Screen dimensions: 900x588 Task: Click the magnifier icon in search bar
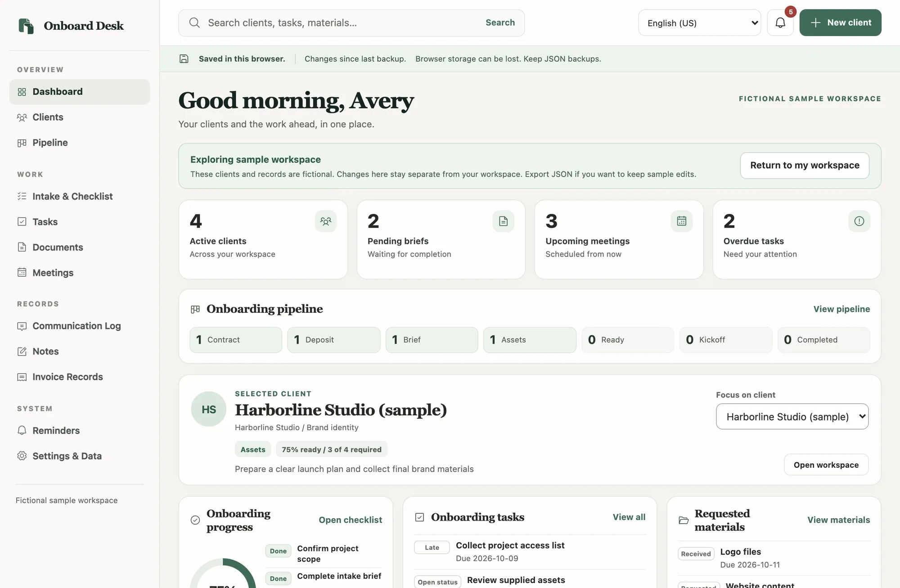pos(194,22)
